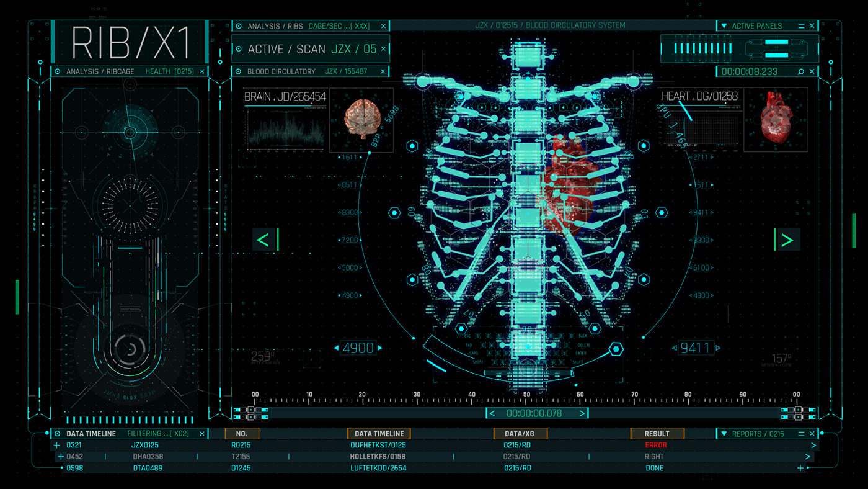Click the magnifier icon beside the 00:00:08.233 timer
This screenshot has height=489, width=868.
[x=800, y=72]
